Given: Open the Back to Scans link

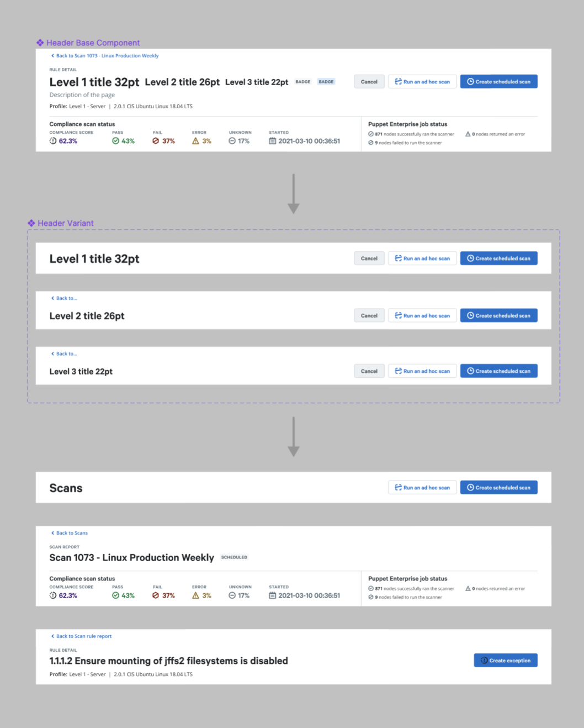Looking at the screenshot, I should [72, 533].
